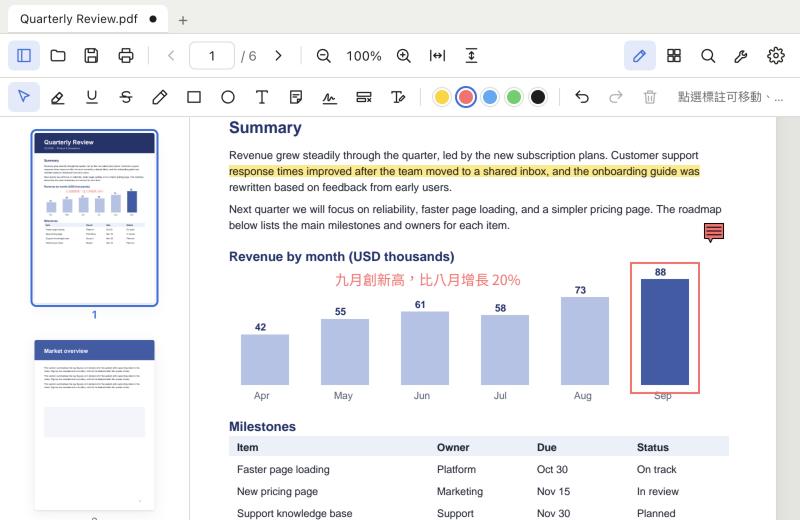Click the 'Marketing' owner cell
Screen dimensions: 800x520
pos(460,491)
